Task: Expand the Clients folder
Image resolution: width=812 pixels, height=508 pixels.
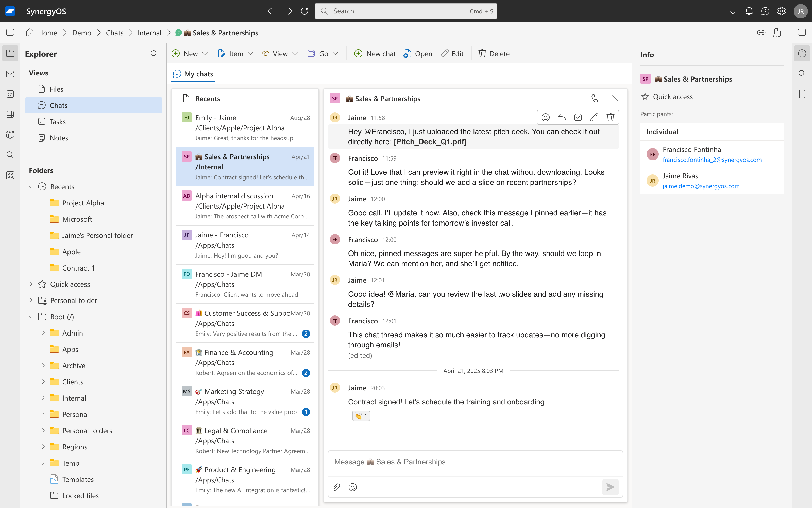Action: (x=43, y=382)
